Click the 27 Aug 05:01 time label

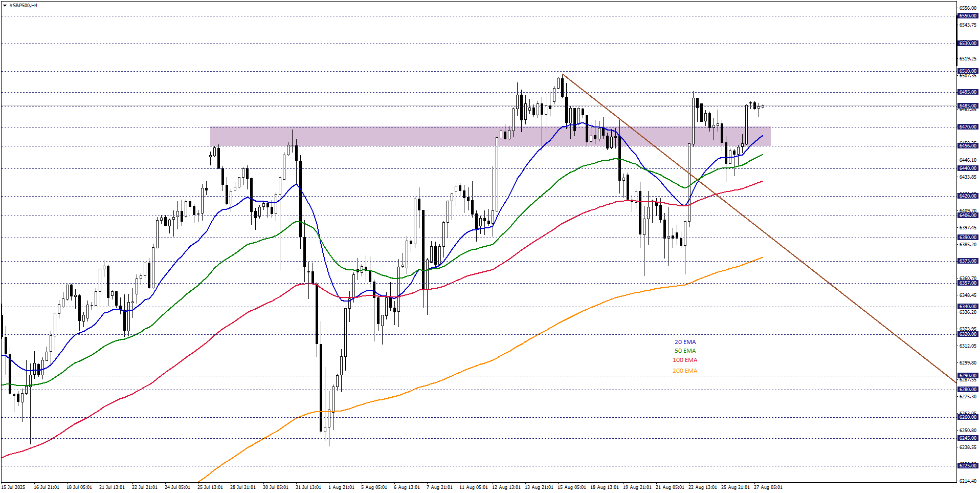(x=768, y=487)
